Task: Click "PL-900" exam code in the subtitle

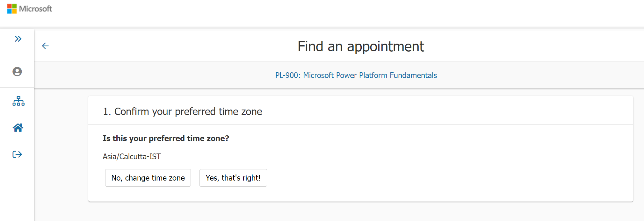Action: (287, 75)
